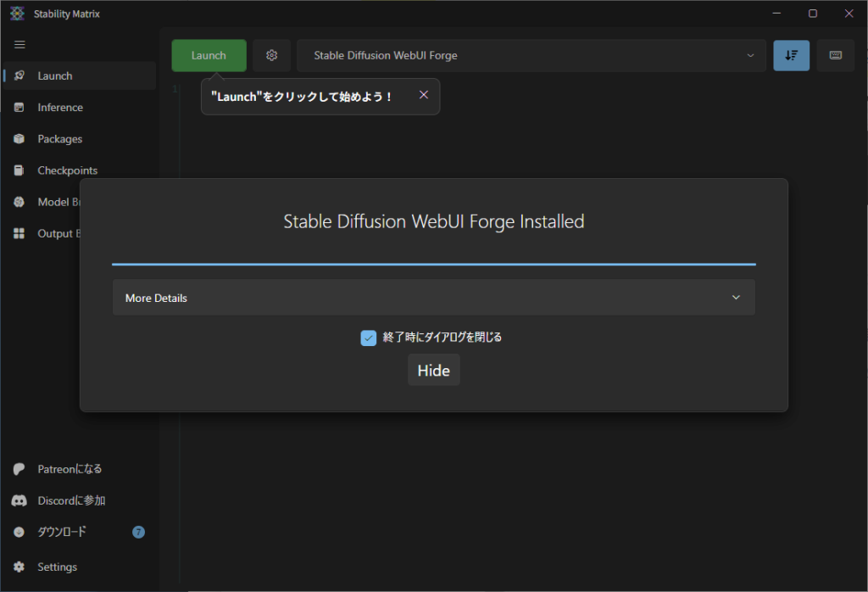Maximize the Stability Matrix window
Viewport: 868px width, 592px height.
[813, 14]
